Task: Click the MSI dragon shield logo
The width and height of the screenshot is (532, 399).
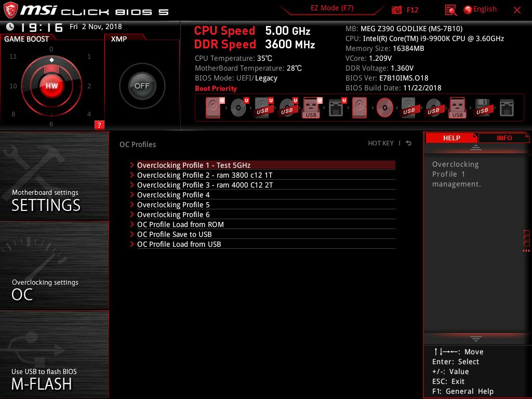Action: [10, 10]
